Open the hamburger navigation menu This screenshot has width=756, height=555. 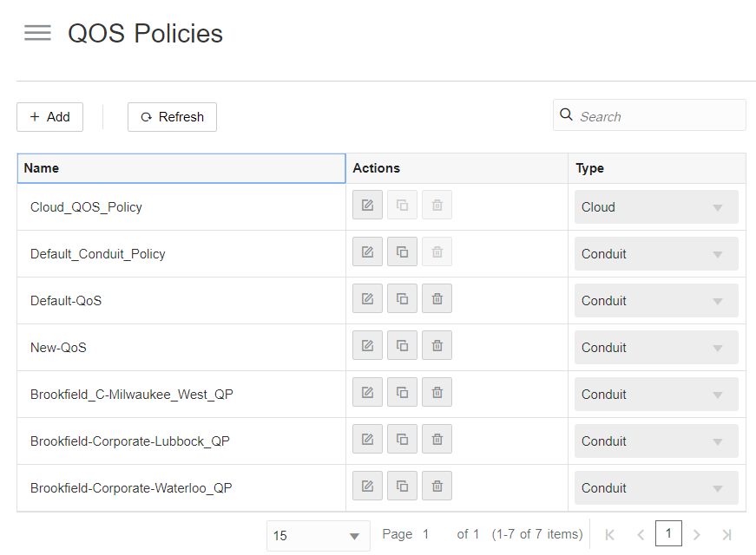37,33
